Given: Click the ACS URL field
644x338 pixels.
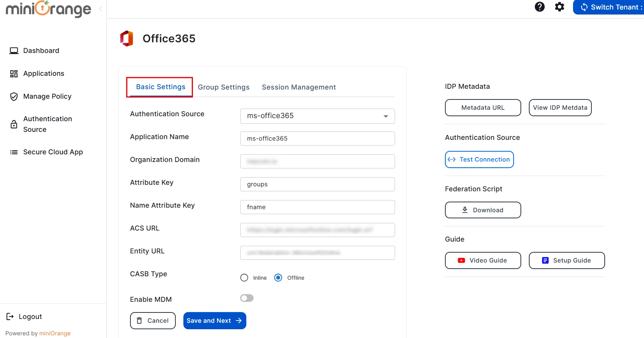Looking at the screenshot, I should pos(317,230).
